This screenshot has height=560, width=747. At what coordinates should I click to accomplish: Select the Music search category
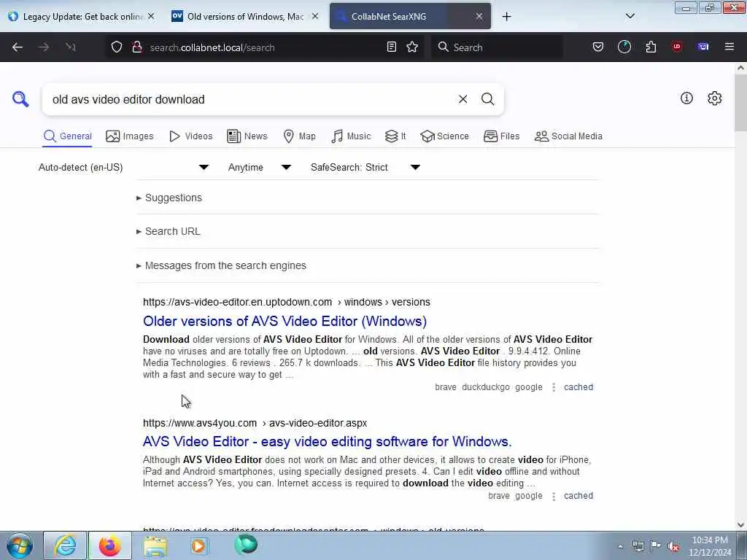pos(351,136)
